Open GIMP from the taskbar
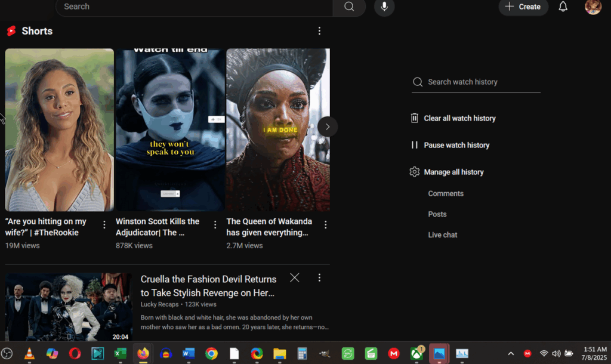This screenshot has height=364, width=611. (325, 353)
